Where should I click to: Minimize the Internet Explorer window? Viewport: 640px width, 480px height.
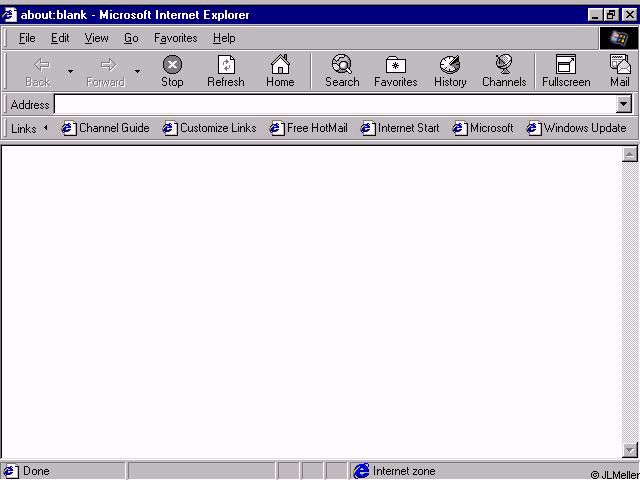[596, 15]
